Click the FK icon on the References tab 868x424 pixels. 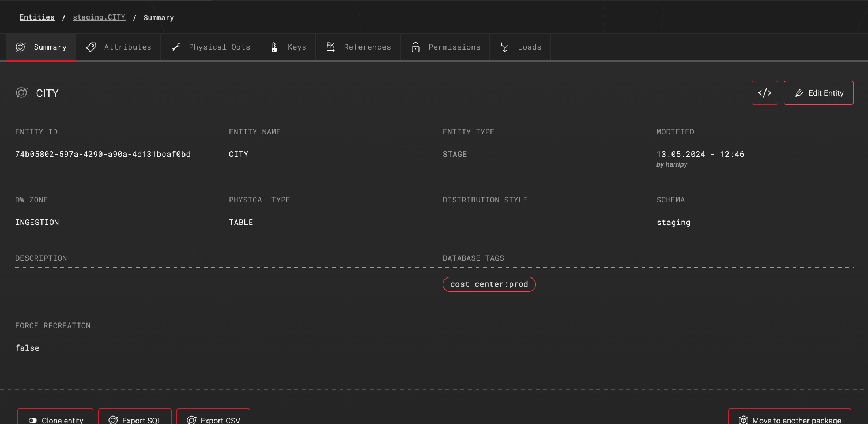click(x=330, y=47)
